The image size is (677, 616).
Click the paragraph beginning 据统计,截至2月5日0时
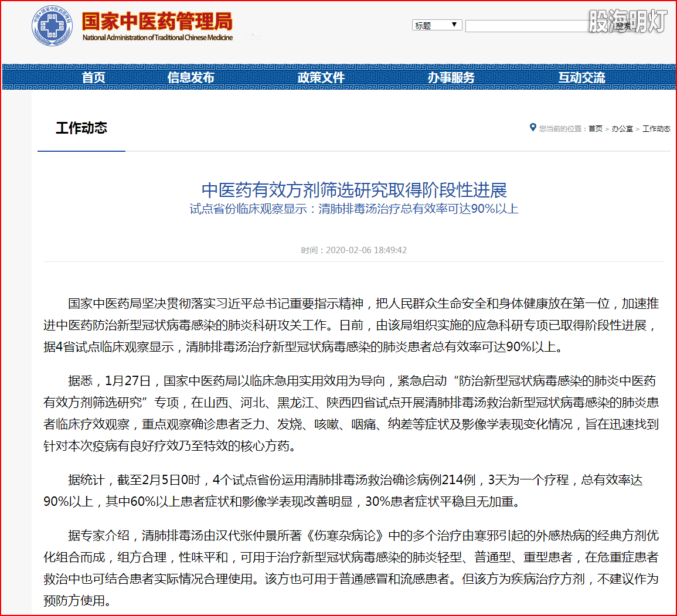(343, 491)
